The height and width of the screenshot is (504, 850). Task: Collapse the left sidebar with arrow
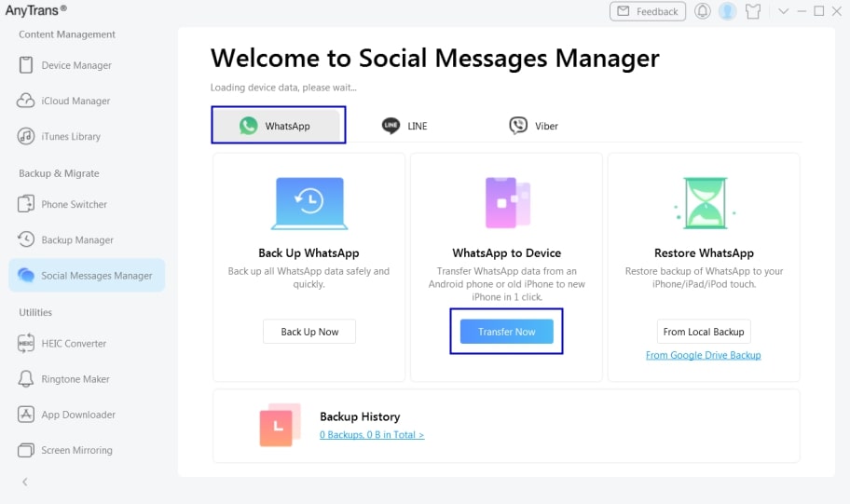25,482
